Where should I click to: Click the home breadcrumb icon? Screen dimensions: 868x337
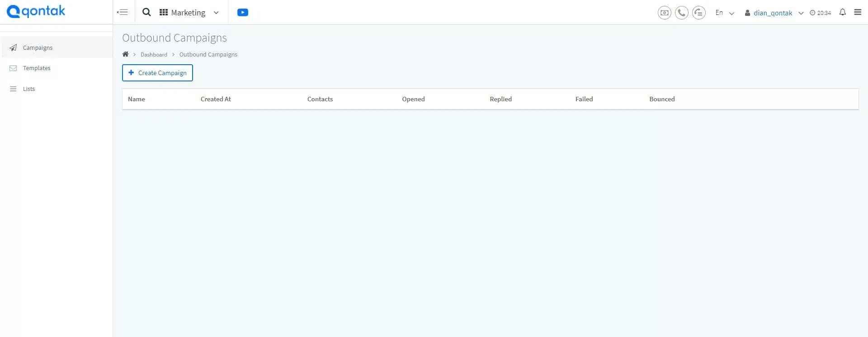tap(125, 54)
